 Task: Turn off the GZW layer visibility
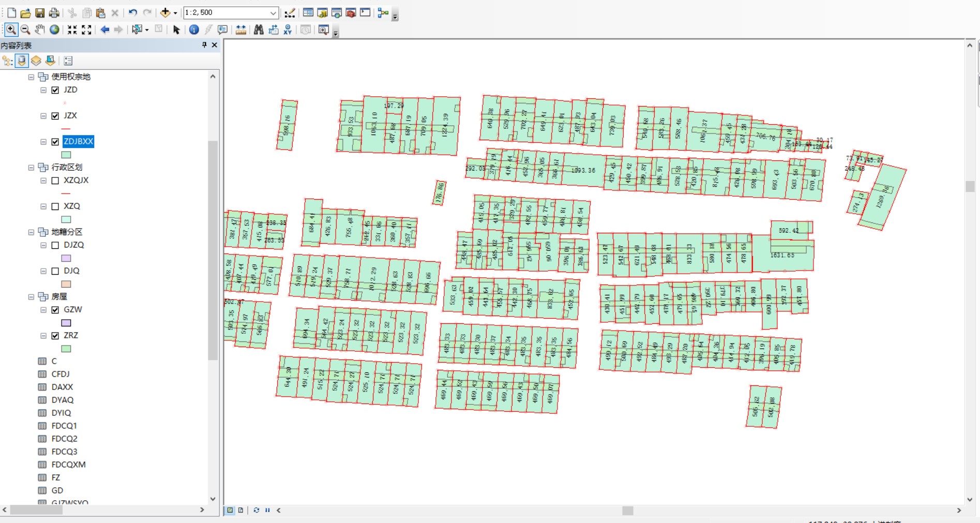point(55,310)
